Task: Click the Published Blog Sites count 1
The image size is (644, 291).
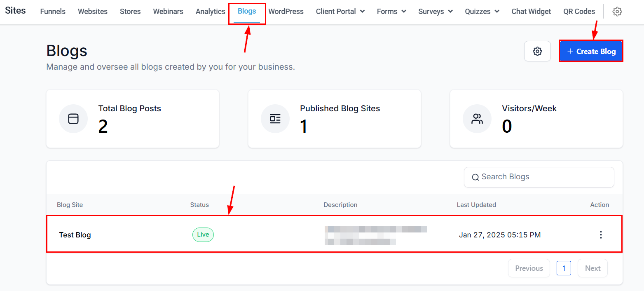Action: (x=304, y=127)
